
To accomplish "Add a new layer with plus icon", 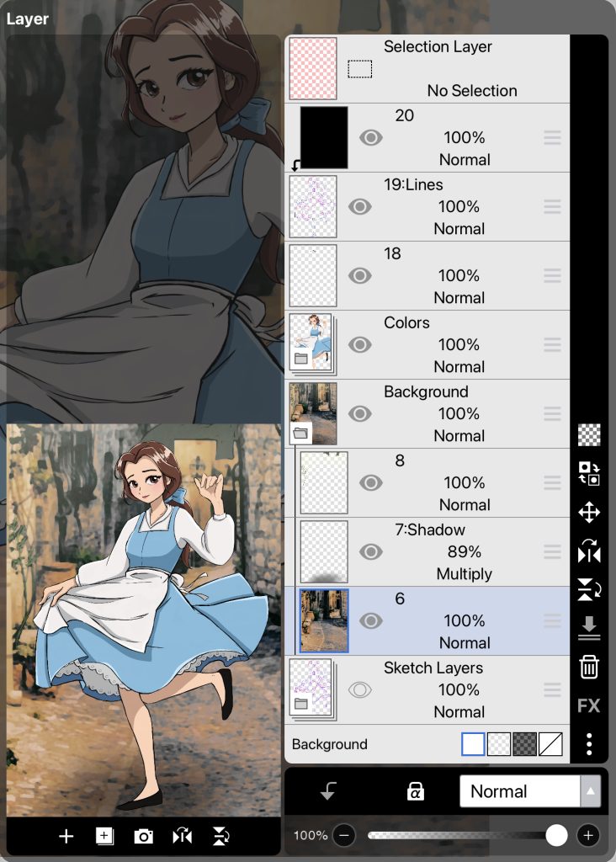I will click(x=66, y=836).
